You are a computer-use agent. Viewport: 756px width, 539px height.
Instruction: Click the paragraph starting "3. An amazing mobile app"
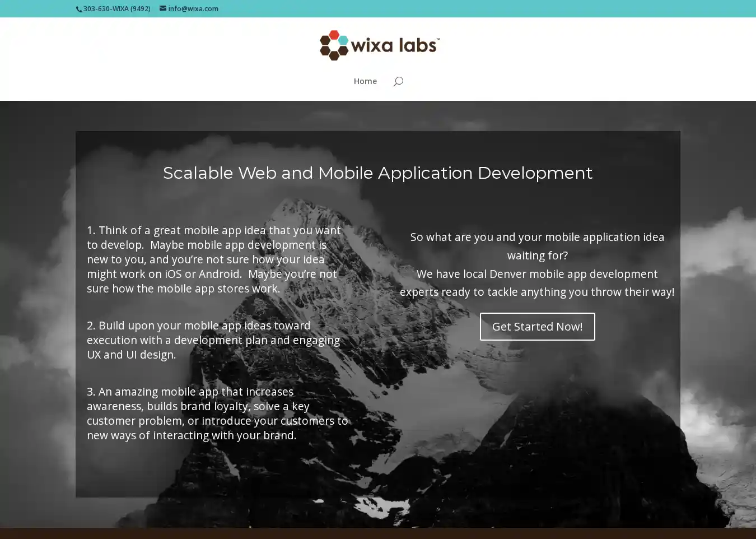(x=217, y=413)
